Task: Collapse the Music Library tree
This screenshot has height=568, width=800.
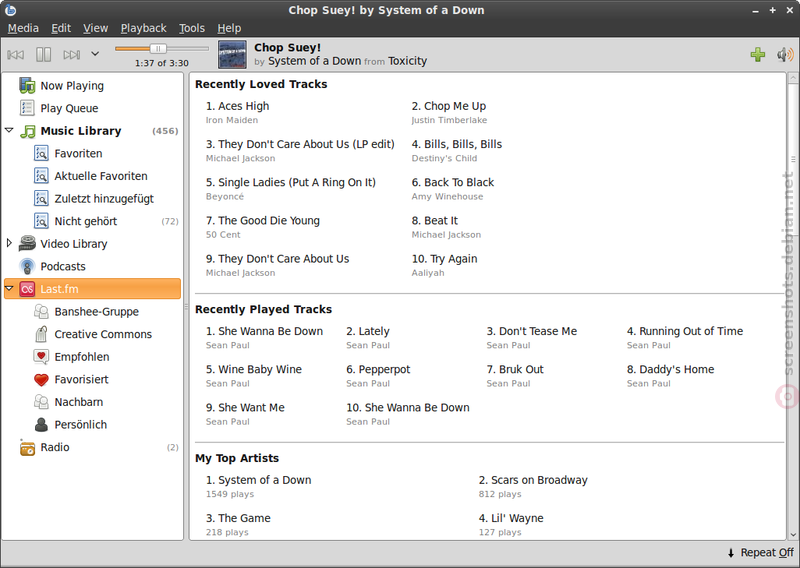Action: point(9,130)
